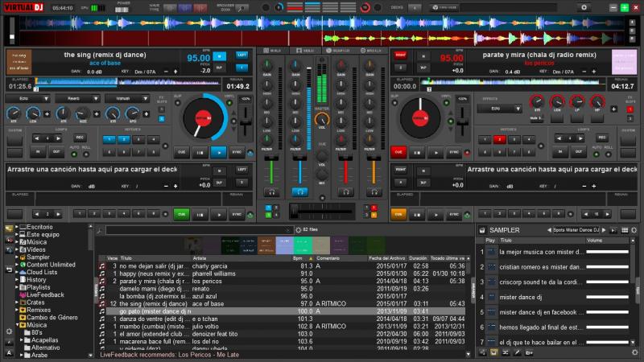Image resolution: width=644 pixels, height=362 pixels.
Task: Switch to the SAMPLER mixer tab
Action: pos(338,51)
